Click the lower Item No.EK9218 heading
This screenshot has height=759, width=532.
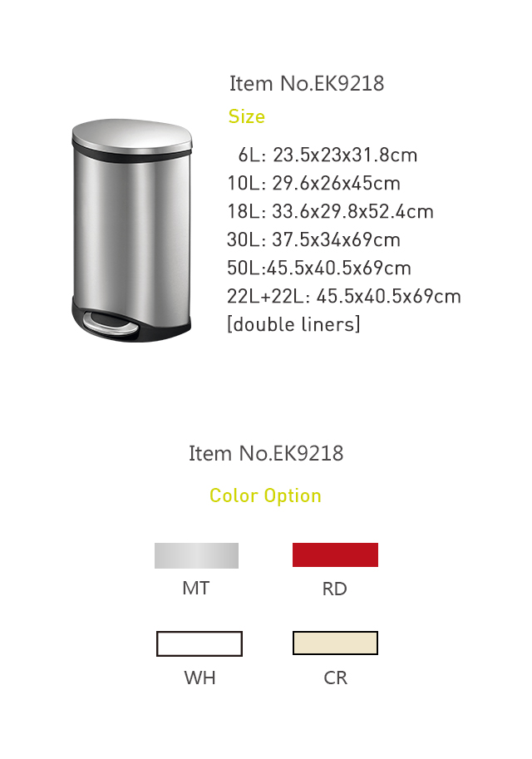click(x=266, y=454)
